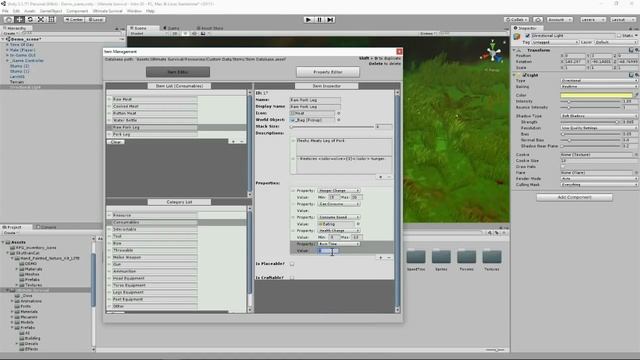Open the Edit menu
640x360 pixels.
coord(16,11)
